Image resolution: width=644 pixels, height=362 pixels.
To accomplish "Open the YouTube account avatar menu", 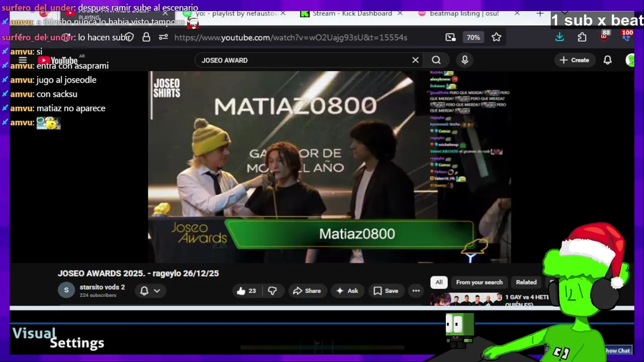I will pos(630,60).
